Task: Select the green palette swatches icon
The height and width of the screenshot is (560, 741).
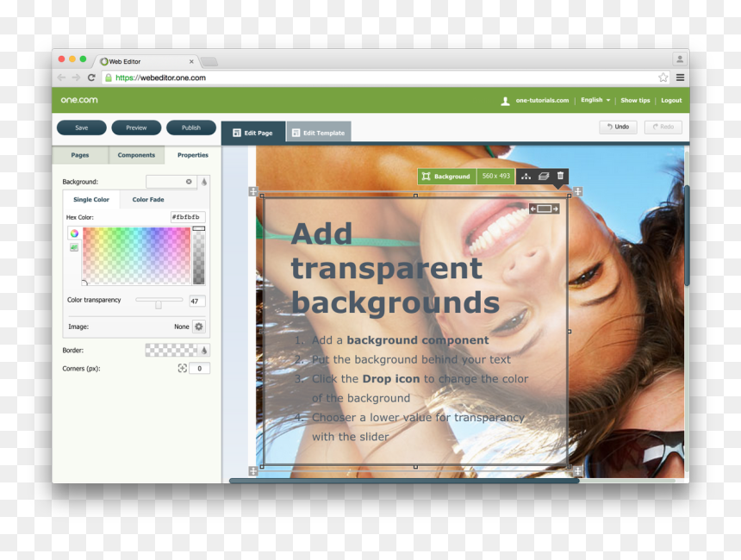Action: point(74,247)
